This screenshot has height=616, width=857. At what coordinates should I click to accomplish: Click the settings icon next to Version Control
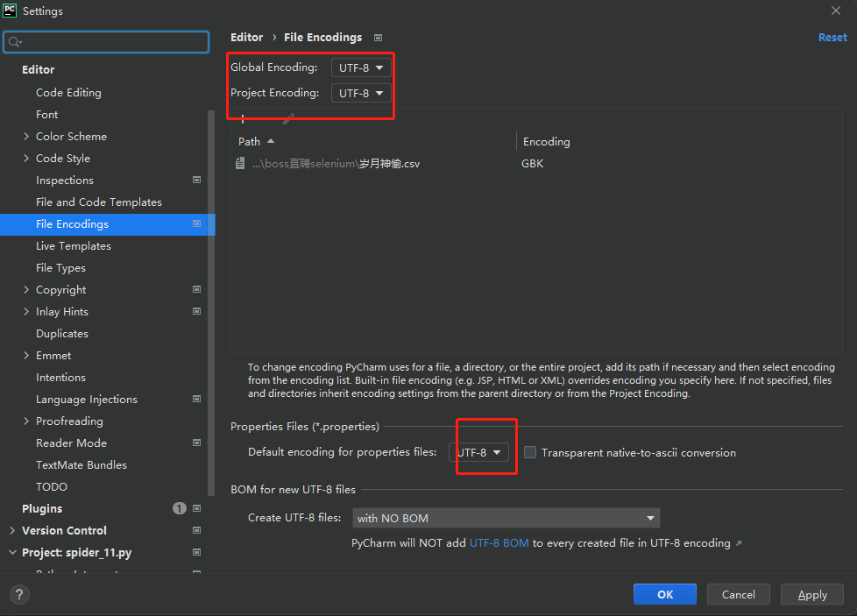(x=196, y=530)
